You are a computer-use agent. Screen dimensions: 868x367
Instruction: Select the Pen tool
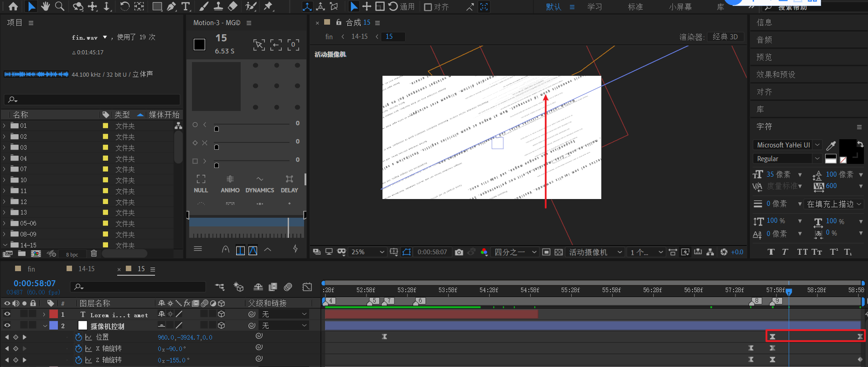[171, 6]
